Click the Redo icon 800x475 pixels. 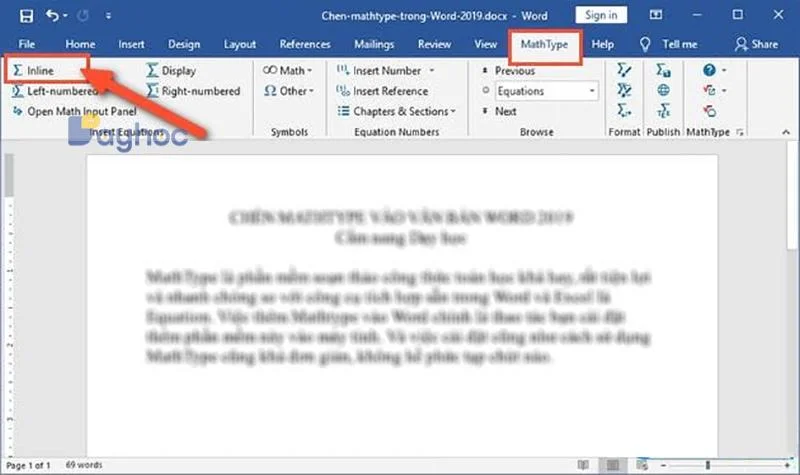coord(83,16)
